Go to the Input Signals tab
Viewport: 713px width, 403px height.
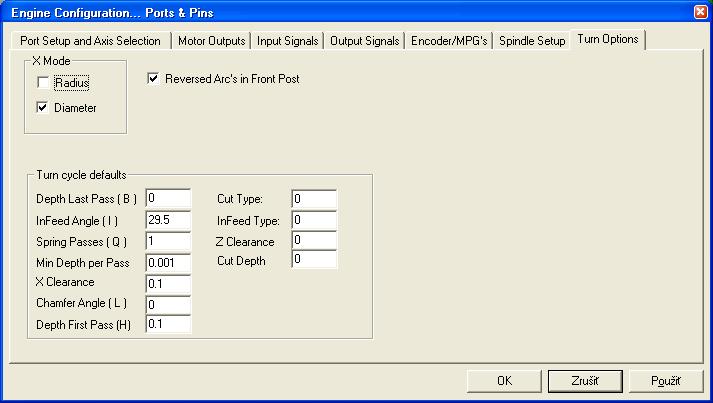point(288,41)
